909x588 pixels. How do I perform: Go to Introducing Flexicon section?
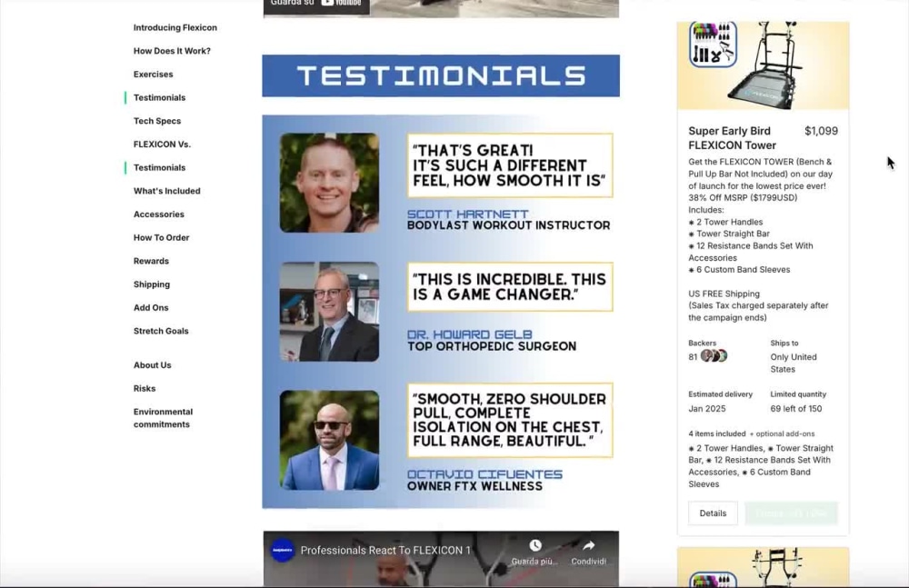click(x=175, y=27)
